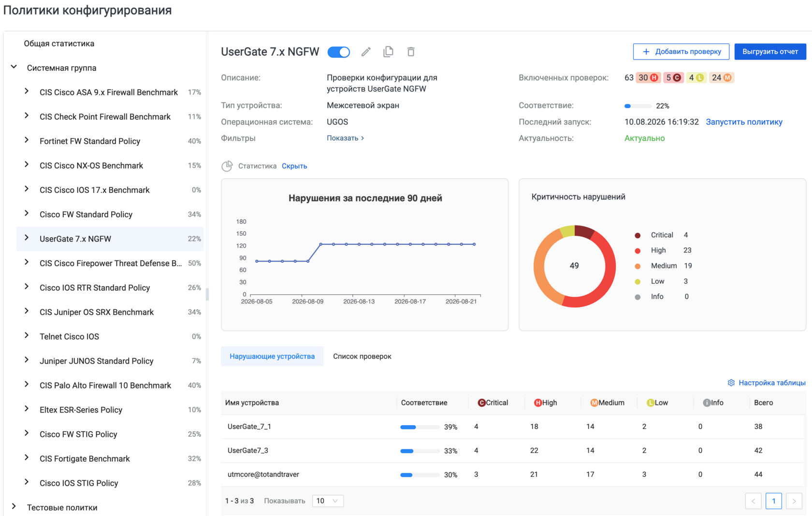
Task: Click the Info column header icon
Action: [x=707, y=403]
